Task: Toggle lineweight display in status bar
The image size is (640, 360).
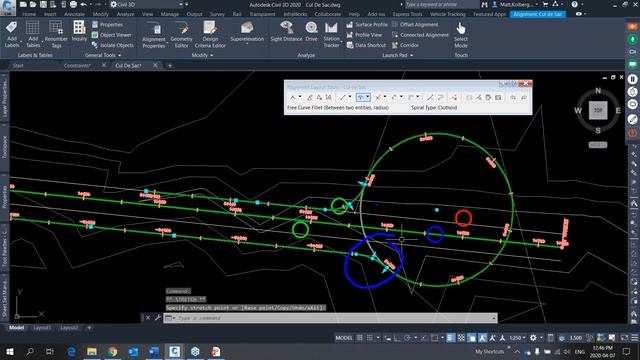Action: 451,338
